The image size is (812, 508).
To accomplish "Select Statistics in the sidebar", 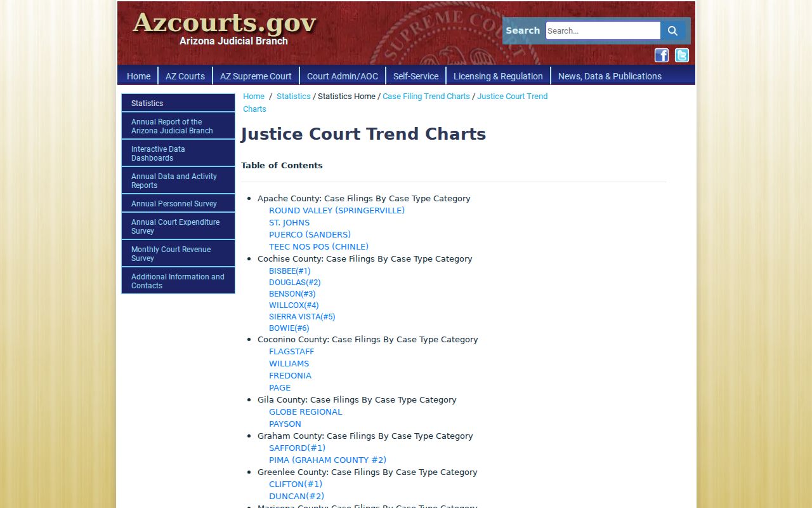I will click(178, 103).
